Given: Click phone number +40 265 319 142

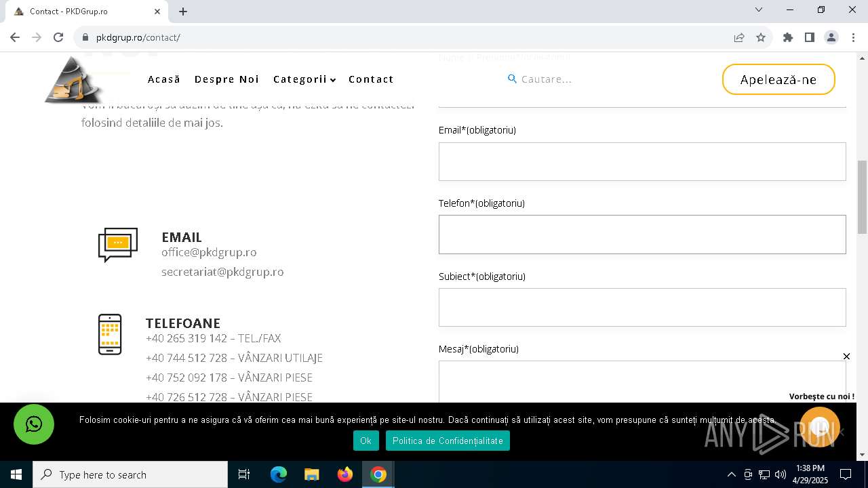Looking at the screenshot, I should point(186,338).
